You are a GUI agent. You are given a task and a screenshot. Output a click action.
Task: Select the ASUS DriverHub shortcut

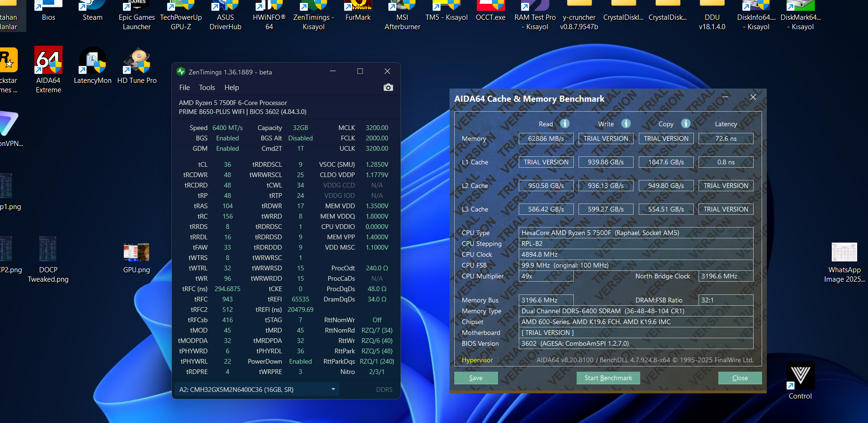click(x=225, y=16)
